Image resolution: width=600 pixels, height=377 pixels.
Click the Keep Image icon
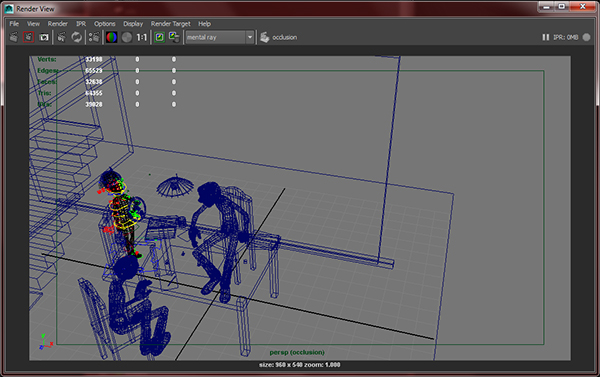point(159,37)
